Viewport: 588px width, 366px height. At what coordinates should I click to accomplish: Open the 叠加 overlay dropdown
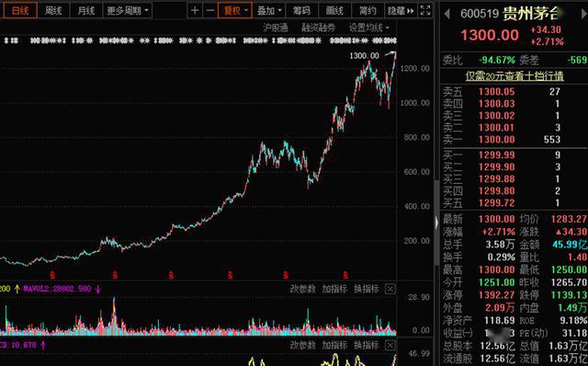tap(268, 10)
